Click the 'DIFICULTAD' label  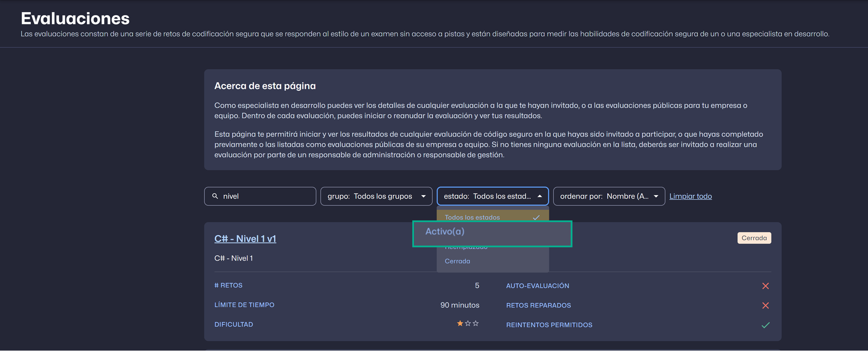coord(233,325)
